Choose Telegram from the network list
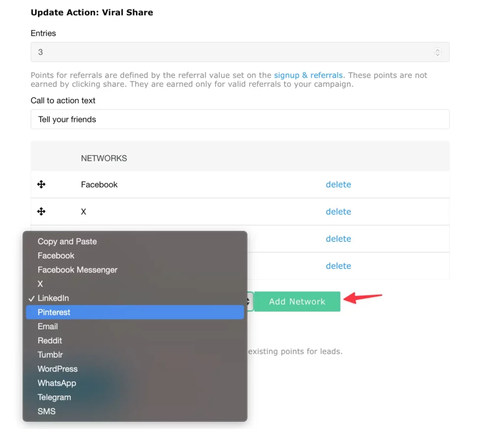 135,397
